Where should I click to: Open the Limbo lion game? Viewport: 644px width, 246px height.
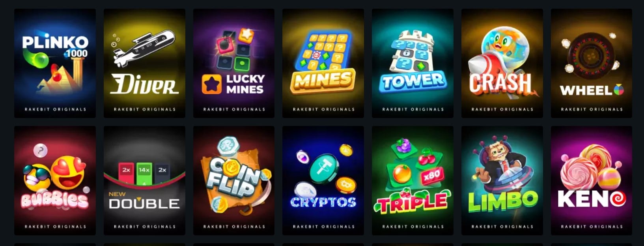[x=502, y=180]
